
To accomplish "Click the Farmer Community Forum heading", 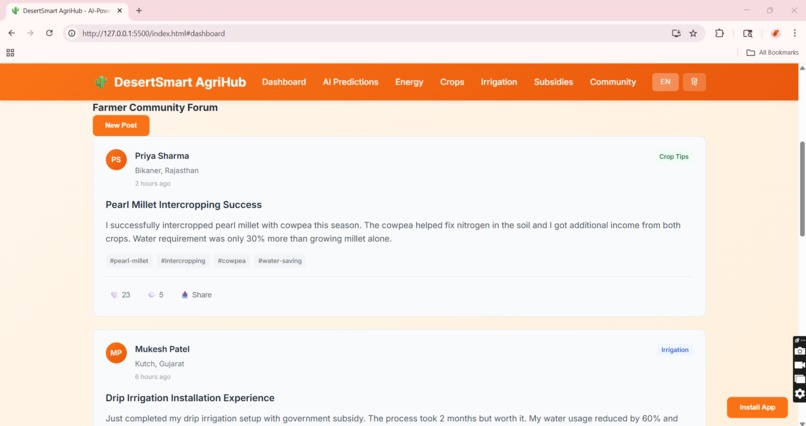I will [x=155, y=107].
